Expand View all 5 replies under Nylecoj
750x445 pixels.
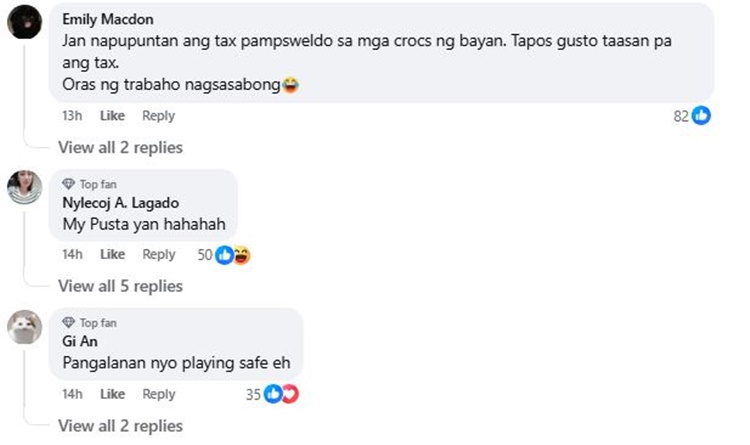[121, 286]
